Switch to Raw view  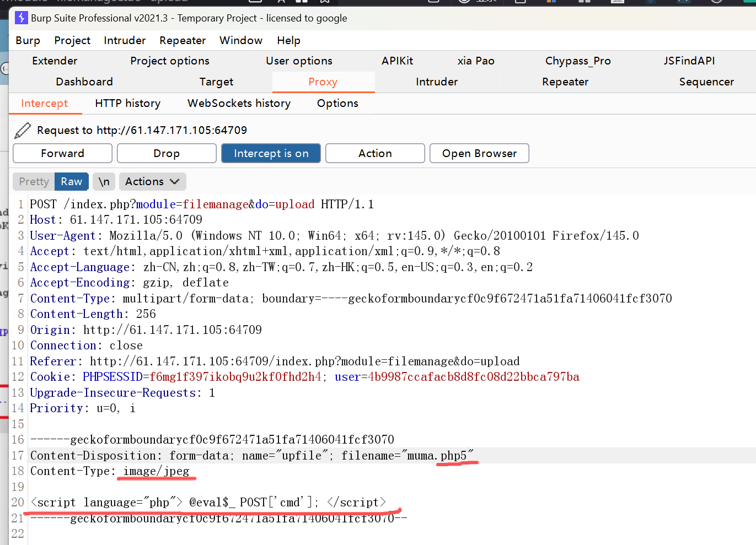tap(72, 181)
